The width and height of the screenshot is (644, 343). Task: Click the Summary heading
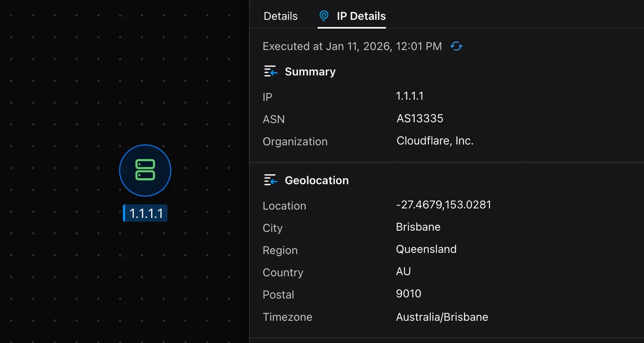click(310, 71)
